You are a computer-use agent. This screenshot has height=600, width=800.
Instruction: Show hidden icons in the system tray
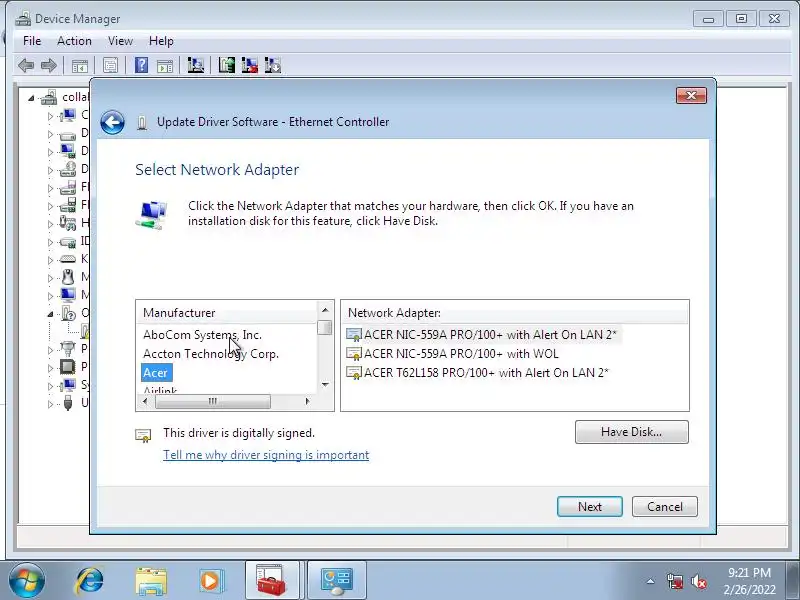pyautogui.click(x=651, y=581)
